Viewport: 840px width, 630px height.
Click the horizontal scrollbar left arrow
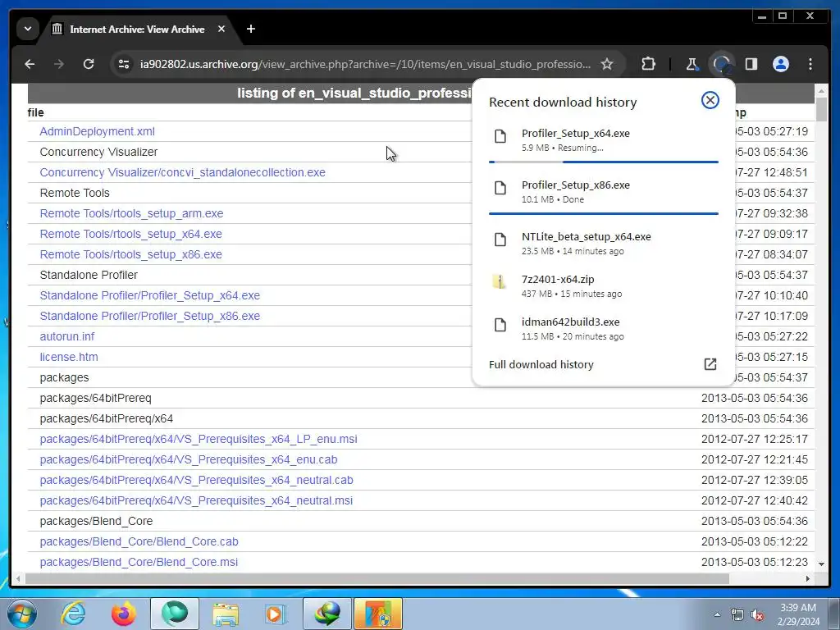[18, 578]
